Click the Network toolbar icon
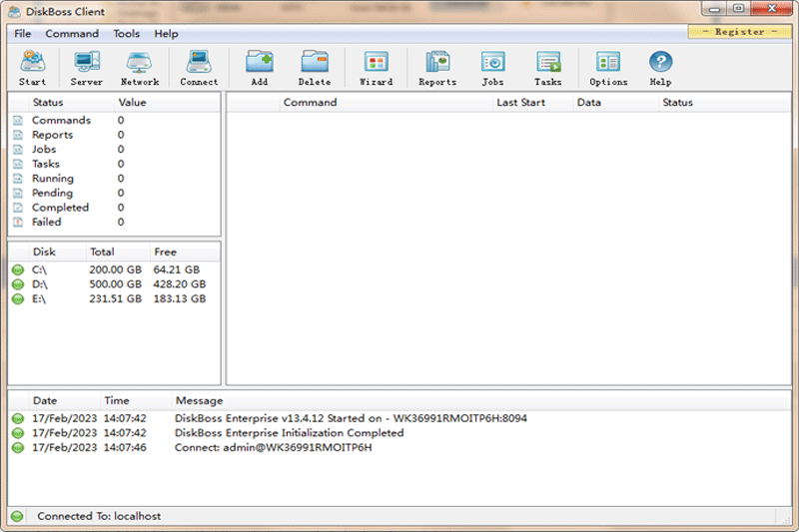 pos(140,68)
